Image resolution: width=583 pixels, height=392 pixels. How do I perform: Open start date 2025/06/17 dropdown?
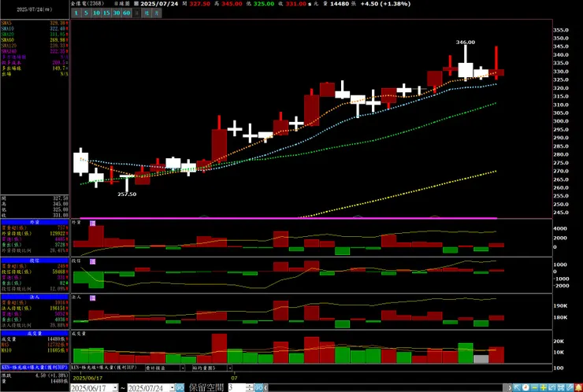(x=115, y=388)
